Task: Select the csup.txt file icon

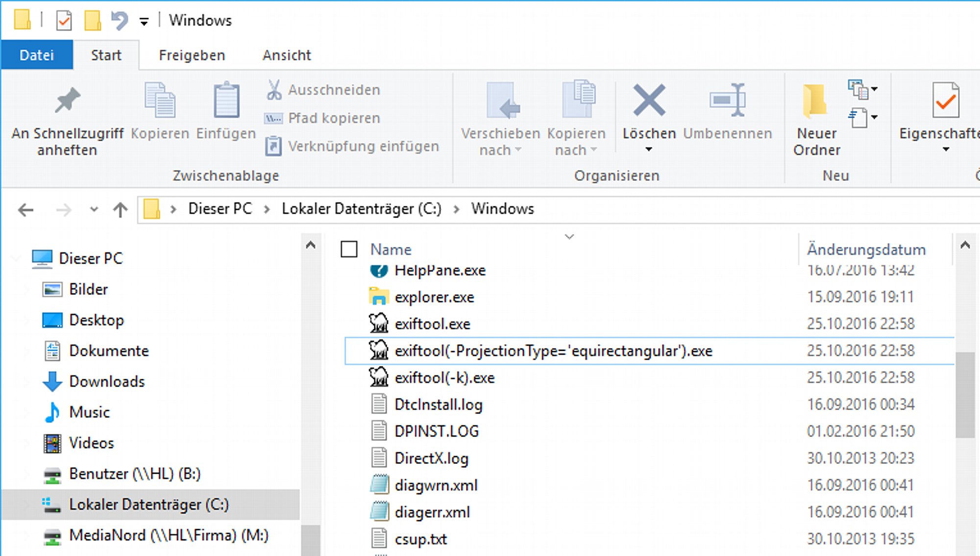Action: pos(378,539)
